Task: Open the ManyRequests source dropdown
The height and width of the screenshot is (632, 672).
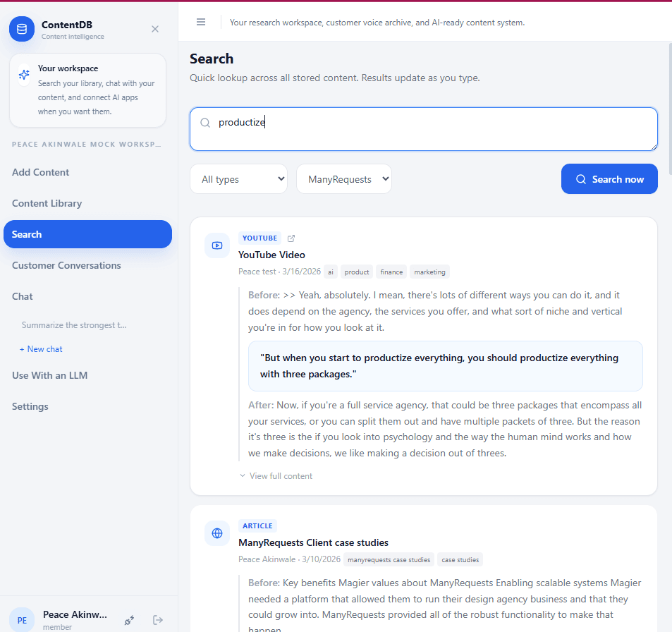Action: point(343,178)
